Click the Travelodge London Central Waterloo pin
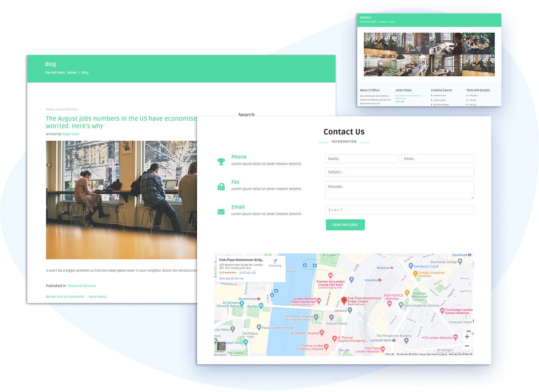 click(442, 311)
